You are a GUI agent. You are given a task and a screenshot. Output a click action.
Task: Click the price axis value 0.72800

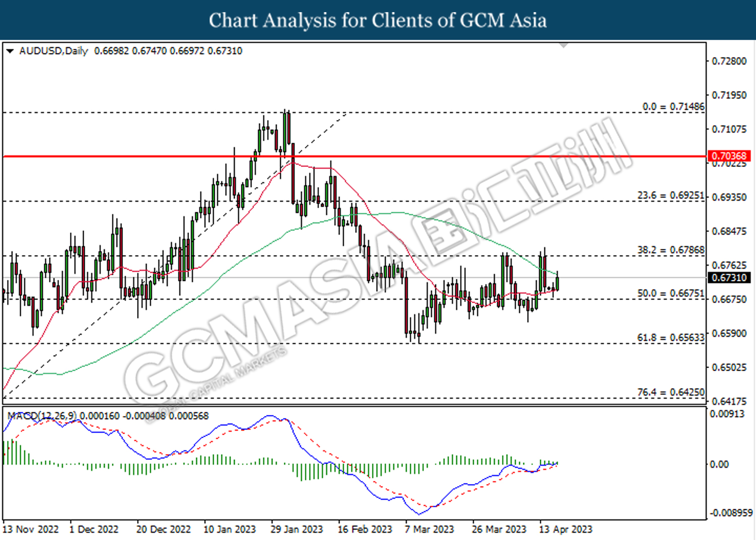pyautogui.click(x=729, y=61)
